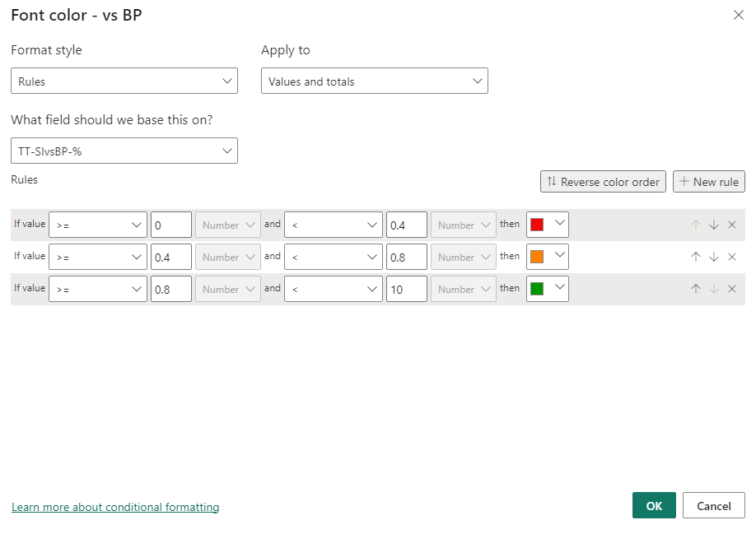The width and height of the screenshot is (756, 534).
Task: Delete the first rule with its X icon
Action: pos(732,225)
